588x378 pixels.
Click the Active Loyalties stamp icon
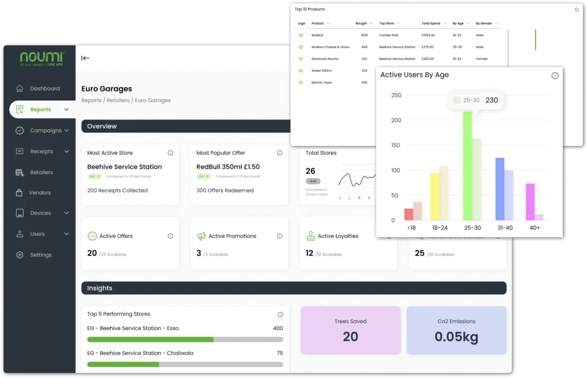[311, 236]
